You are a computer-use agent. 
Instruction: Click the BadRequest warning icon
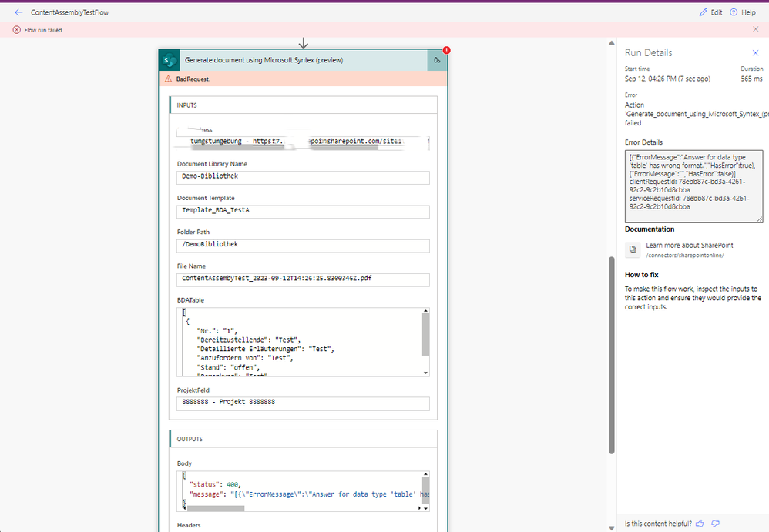(168, 79)
